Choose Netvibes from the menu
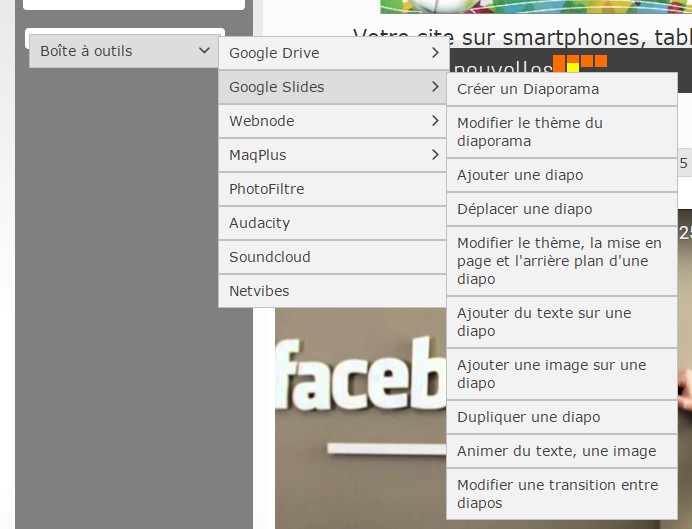 point(332,291)
